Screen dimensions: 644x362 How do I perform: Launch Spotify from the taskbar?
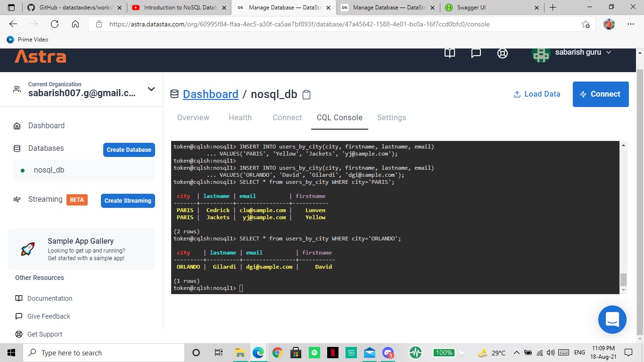[x=314, y=352]
